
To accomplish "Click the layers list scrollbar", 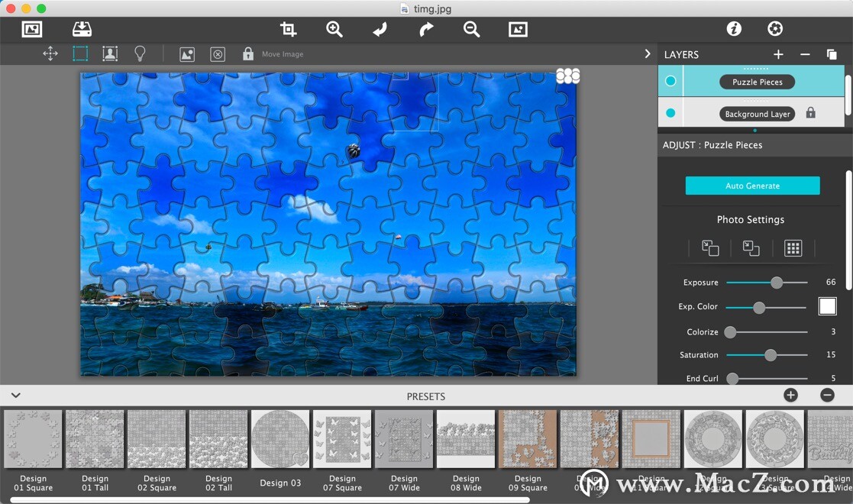I will click(848, 95).
